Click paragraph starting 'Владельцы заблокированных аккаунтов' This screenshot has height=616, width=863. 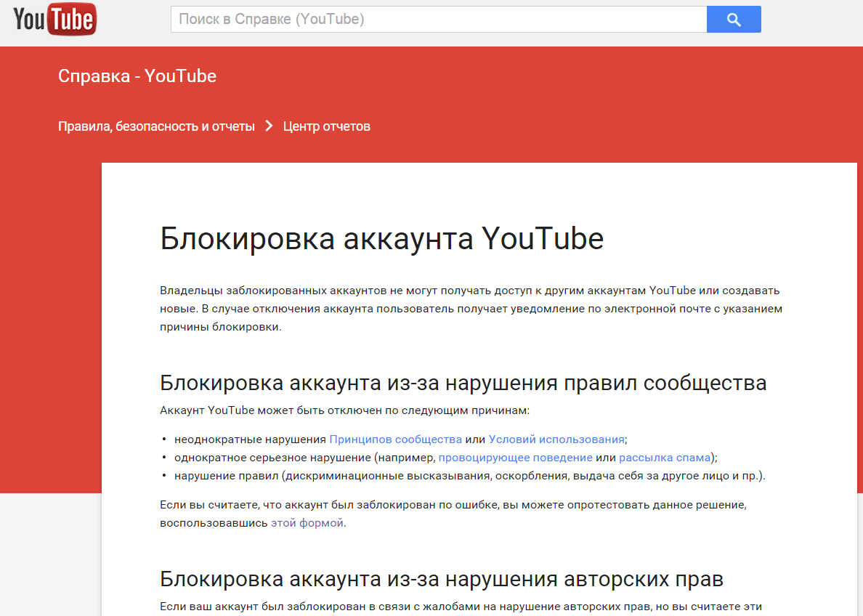tap(471, 309)
